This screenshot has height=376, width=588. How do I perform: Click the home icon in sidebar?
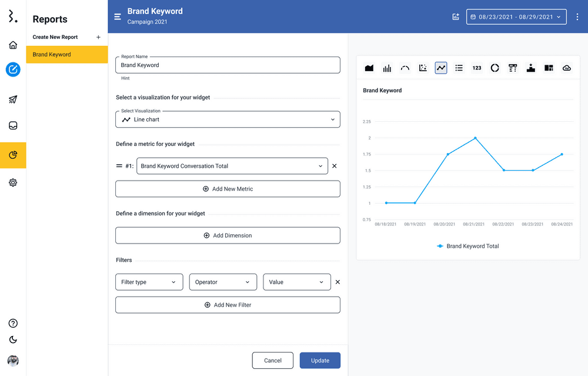tap(13, 45)
